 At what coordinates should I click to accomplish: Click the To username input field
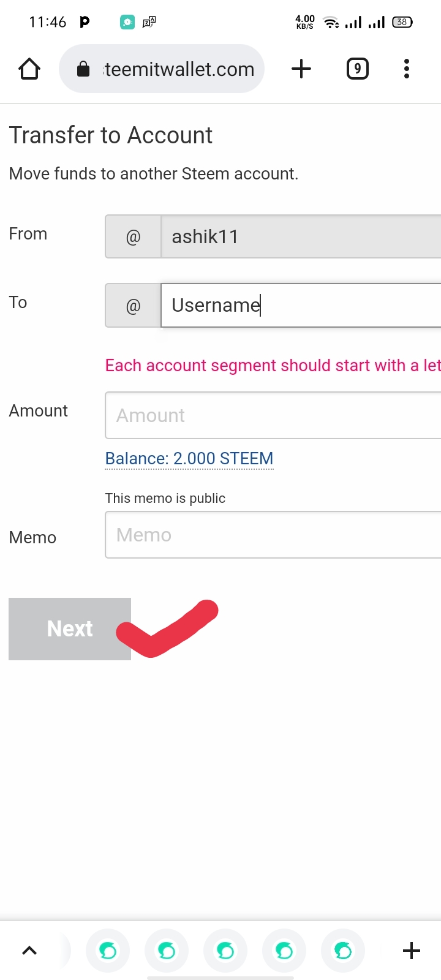[300, 305]
